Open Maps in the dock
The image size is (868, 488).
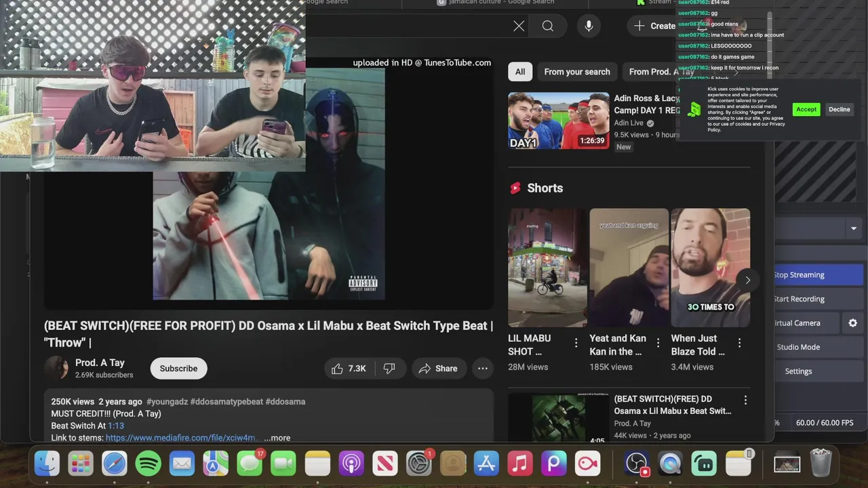(216, 464)
